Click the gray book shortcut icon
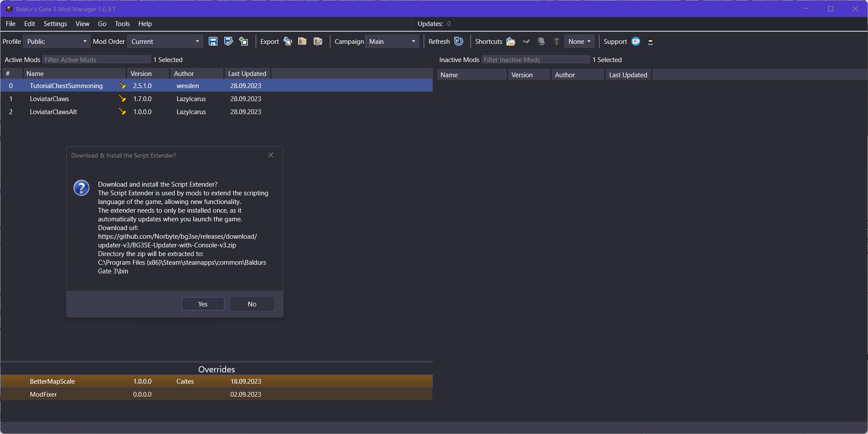 (x=541, y=41)
